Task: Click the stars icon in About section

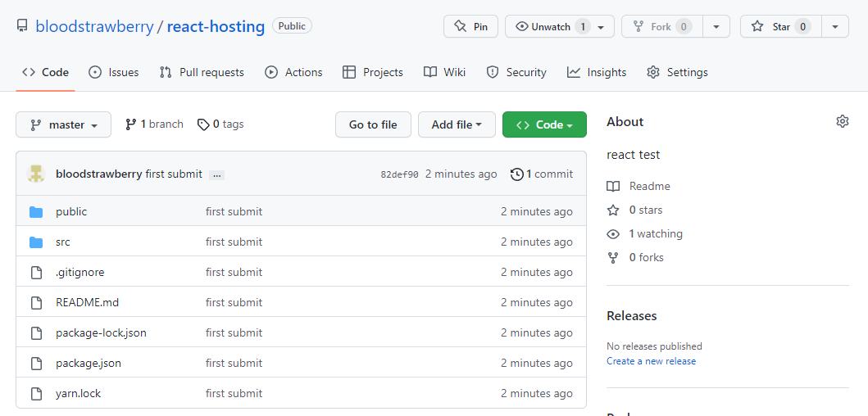Action: [613, 210]
